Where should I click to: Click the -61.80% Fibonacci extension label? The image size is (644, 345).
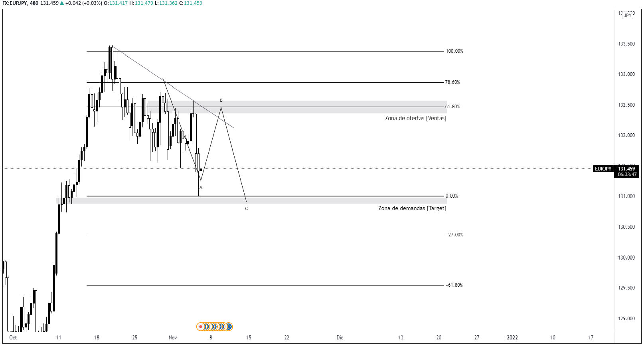coord(454,285)
